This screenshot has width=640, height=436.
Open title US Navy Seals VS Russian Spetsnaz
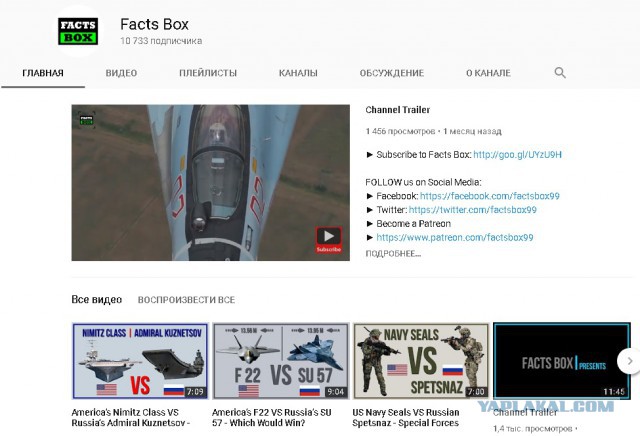(406, 418)
